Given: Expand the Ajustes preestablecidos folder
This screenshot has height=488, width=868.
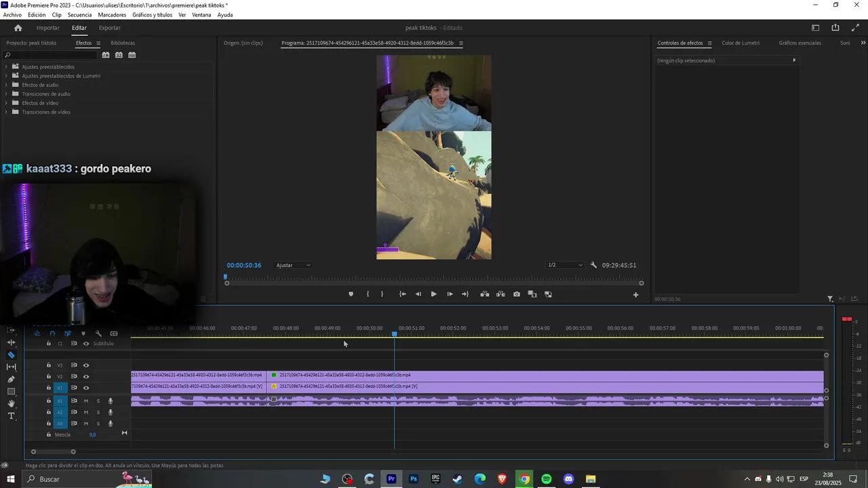Looking at the screenshot, I should tap(6, 66).
